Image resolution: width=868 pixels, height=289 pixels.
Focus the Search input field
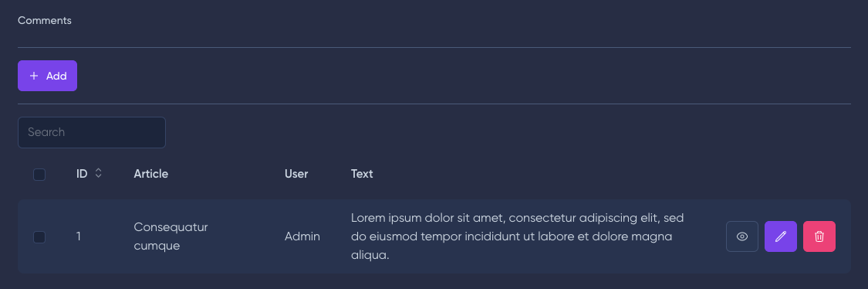click(x=92, y=132)
